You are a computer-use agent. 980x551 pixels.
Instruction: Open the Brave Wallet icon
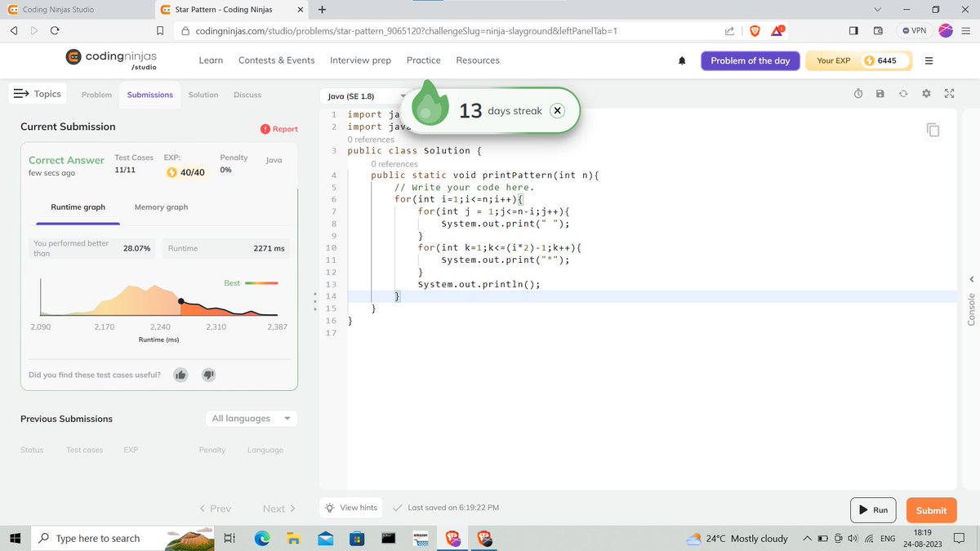[x=879, y=31]
